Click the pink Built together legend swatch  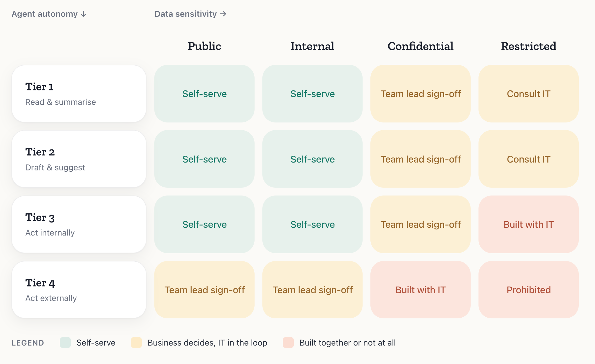click(x=288, y=342)
